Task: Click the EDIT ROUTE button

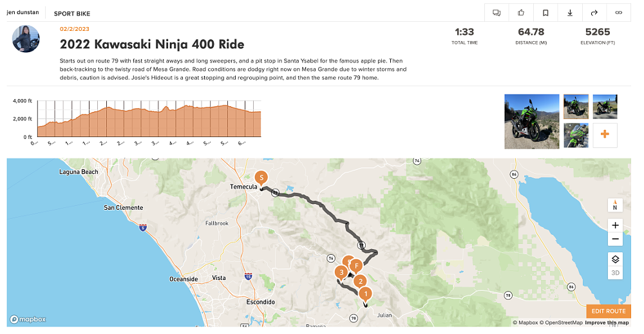Action: click(x=609, y=311)
